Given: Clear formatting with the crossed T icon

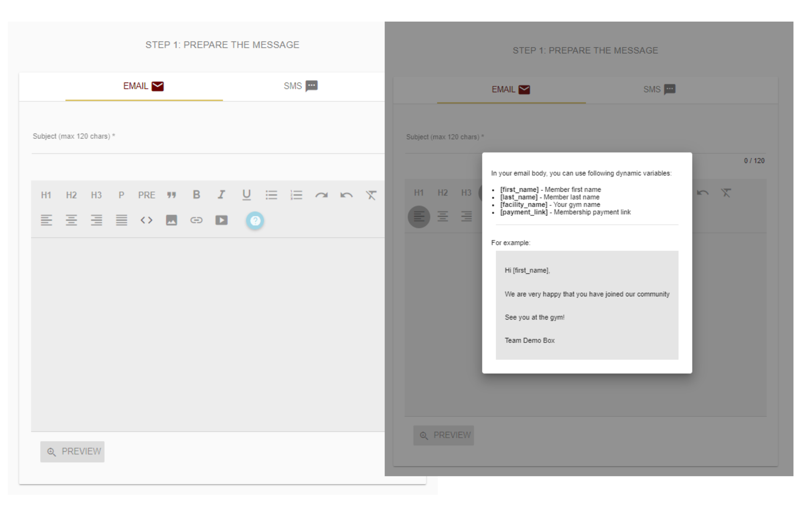Looking at the screenshot, I should (371, 195).
